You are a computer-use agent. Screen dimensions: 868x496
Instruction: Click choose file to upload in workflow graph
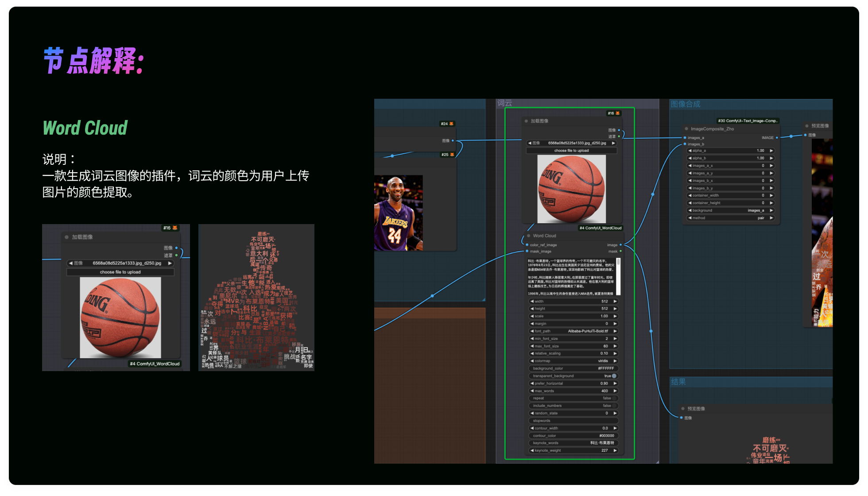[x=571, y=151]
